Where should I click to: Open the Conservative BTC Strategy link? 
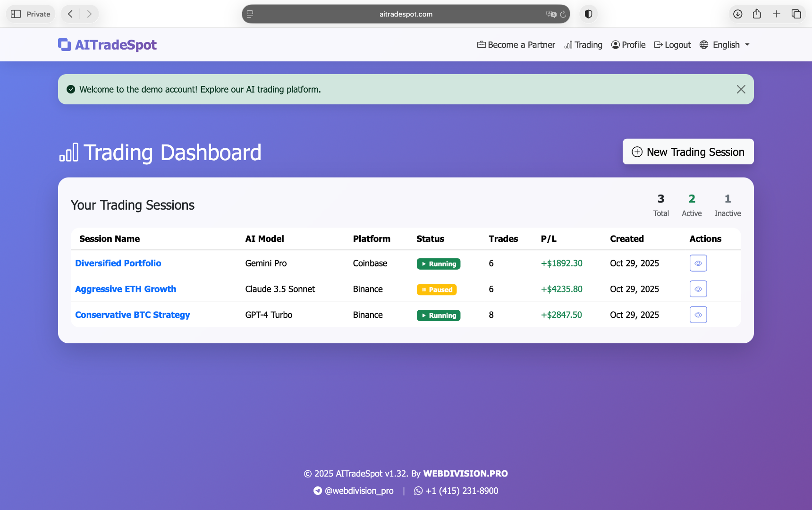[132, 315]
